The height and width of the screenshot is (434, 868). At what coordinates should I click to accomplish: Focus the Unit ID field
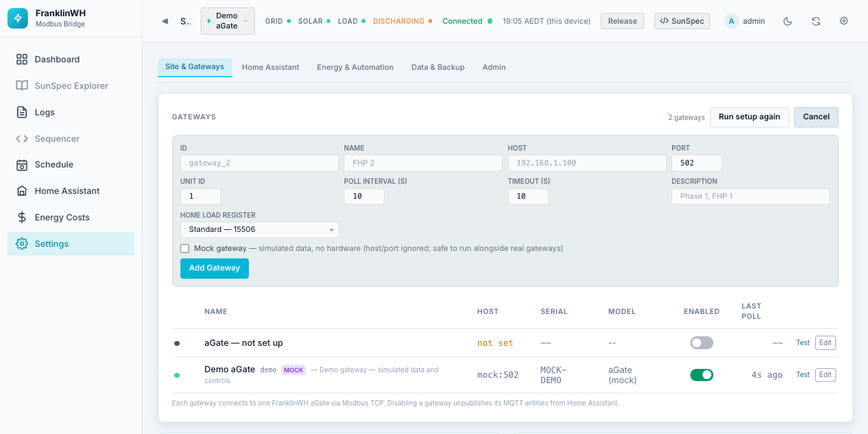(x=201, y=197)
